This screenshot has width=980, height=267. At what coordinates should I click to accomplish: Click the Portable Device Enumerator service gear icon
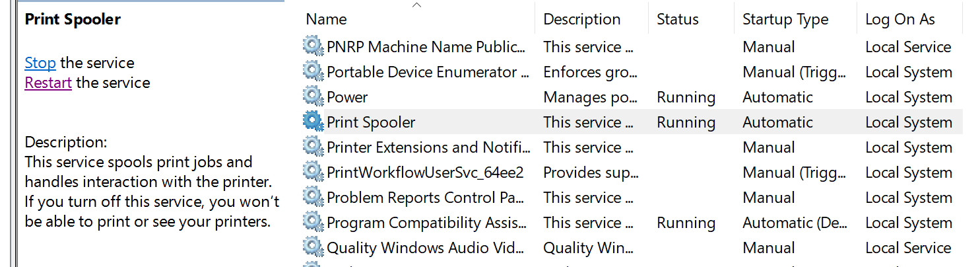tap(313, 71)
